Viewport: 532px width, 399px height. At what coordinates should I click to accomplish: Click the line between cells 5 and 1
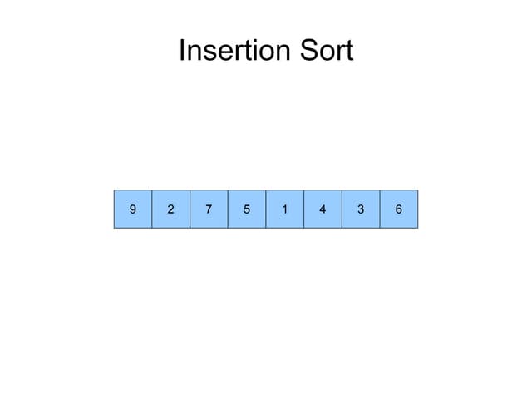pos(266,209)
